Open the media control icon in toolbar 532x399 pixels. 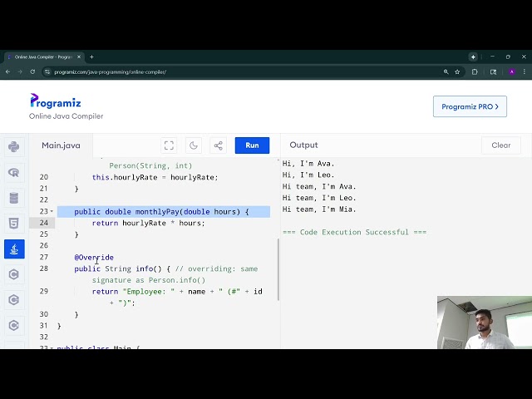click(x=493, y=72)
